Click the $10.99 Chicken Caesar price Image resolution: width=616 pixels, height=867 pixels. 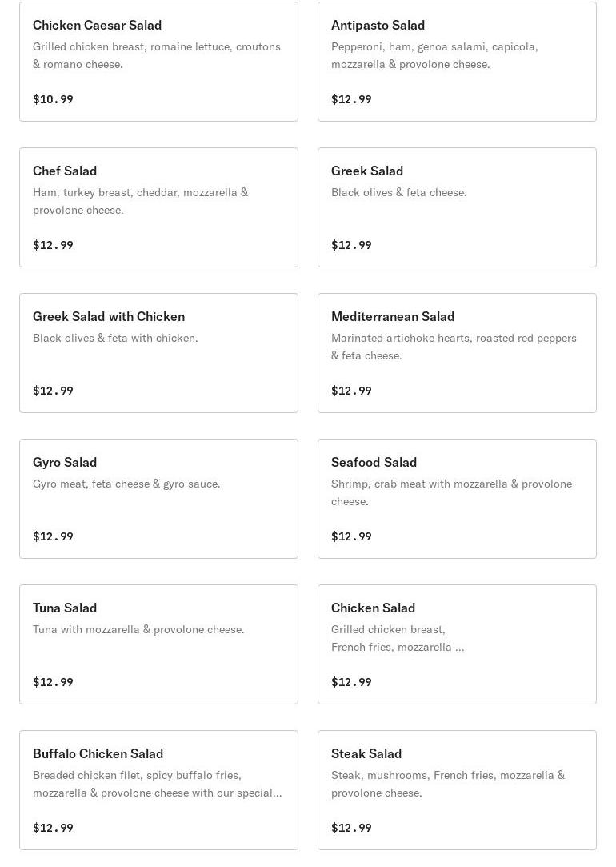coord(53,99)
